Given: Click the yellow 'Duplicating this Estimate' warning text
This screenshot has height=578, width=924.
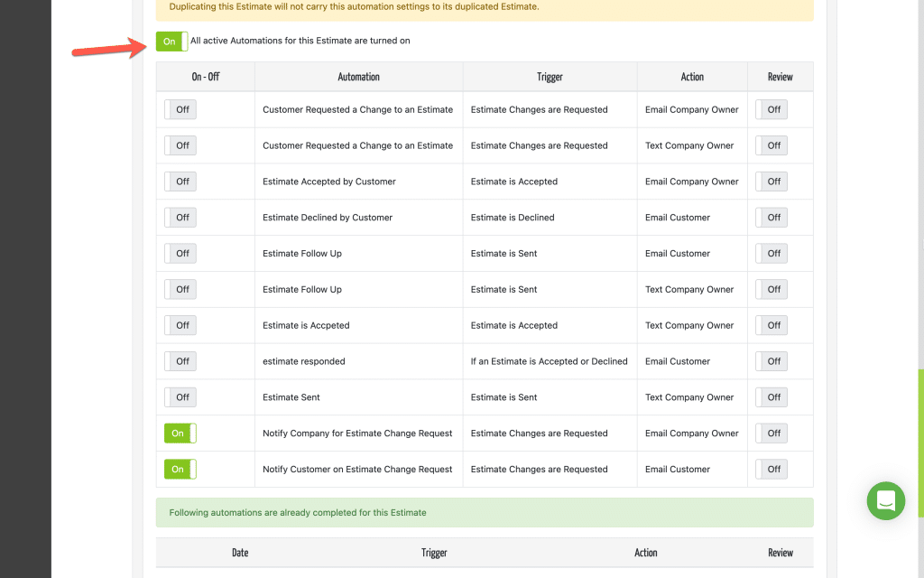Looking at the screenshot, I should (x=354, y=7).
